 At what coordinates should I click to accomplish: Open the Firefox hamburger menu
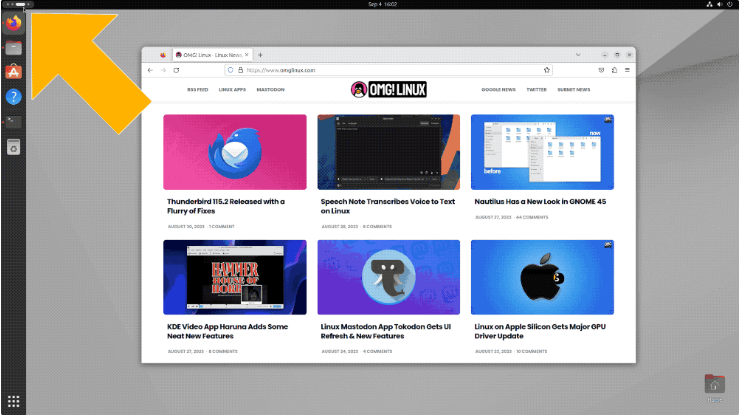(x=627, y=70)
